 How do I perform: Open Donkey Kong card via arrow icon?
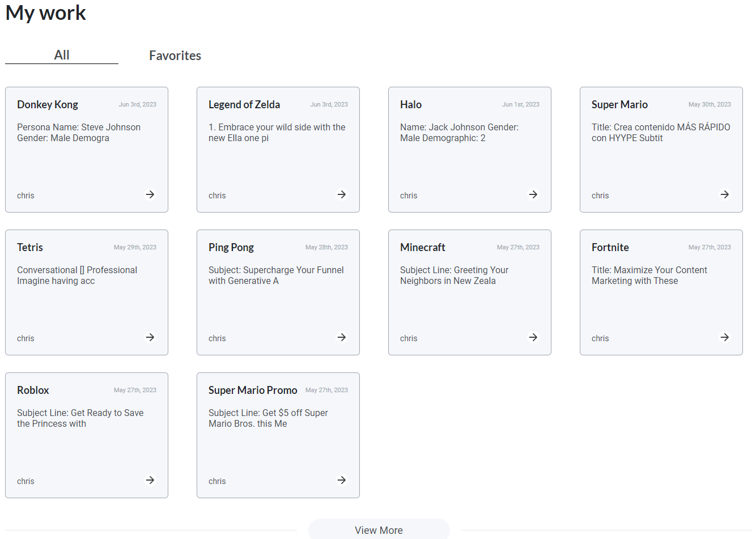pos(150,194)
